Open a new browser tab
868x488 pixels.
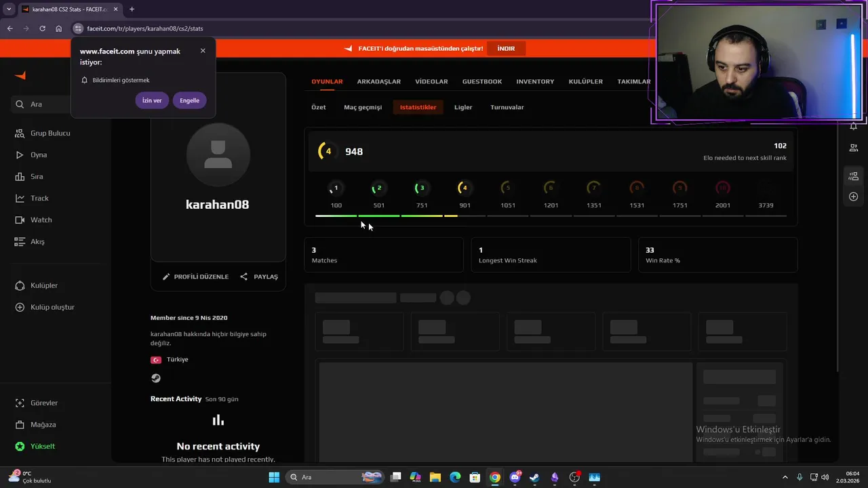click(132, 9)
